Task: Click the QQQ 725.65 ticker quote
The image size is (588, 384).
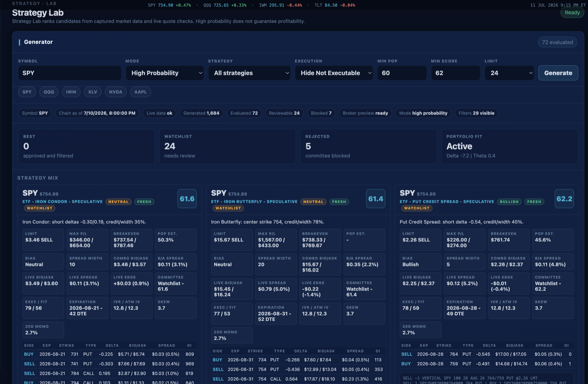Action: 225,5
